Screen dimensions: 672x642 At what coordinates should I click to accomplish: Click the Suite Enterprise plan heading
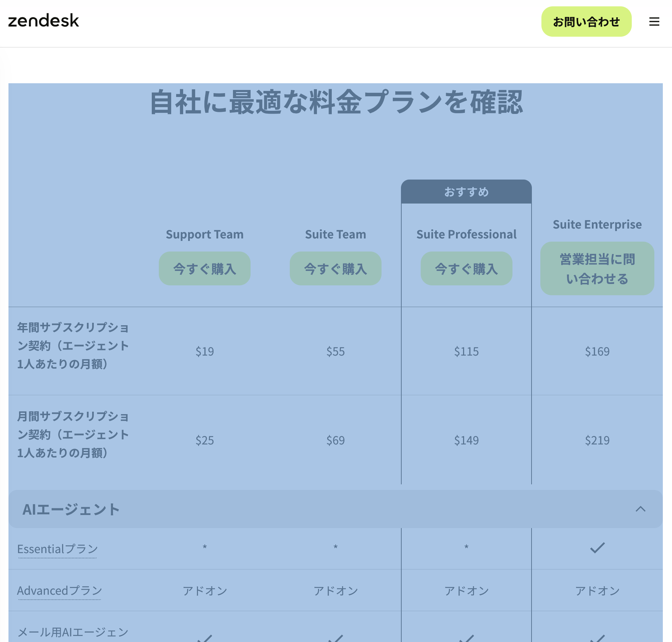(597, 225)
